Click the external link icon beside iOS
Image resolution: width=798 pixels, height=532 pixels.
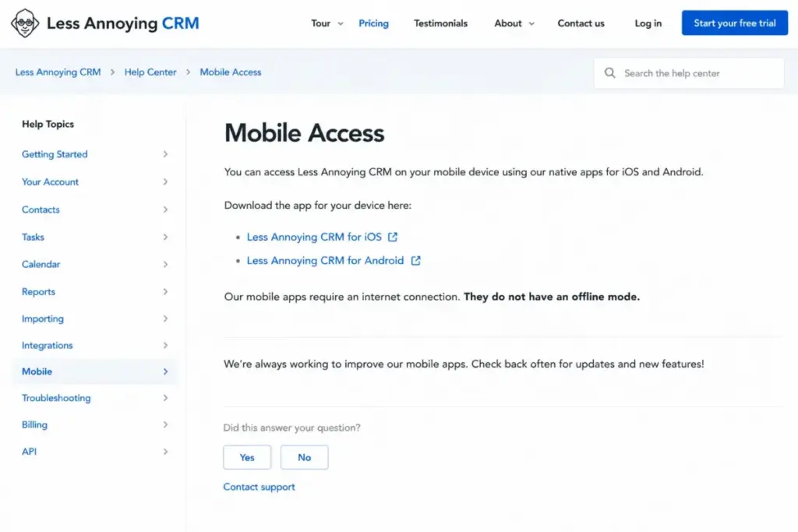[x=393, y=237]
